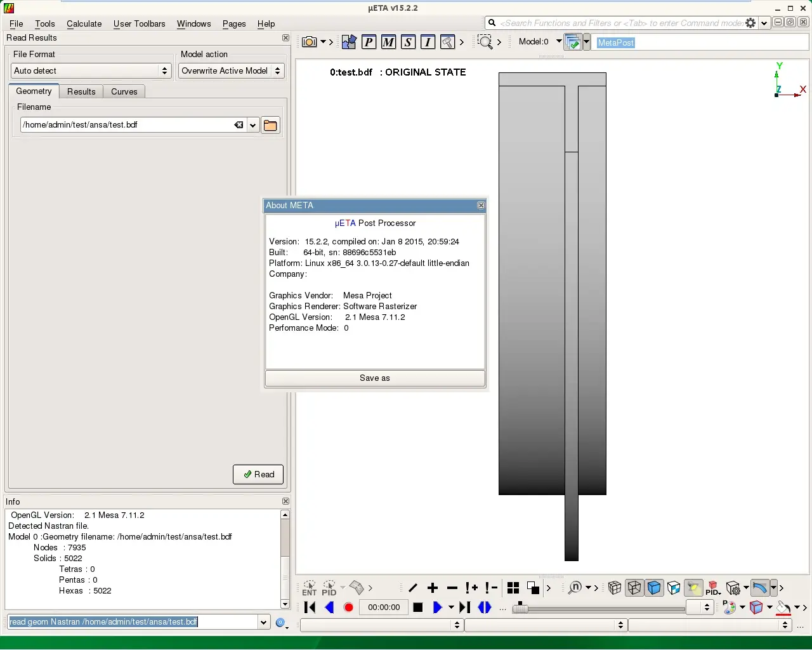812x650 pixels.
Task: Select the zoom area magnifier tool
Action: (485, 42)
